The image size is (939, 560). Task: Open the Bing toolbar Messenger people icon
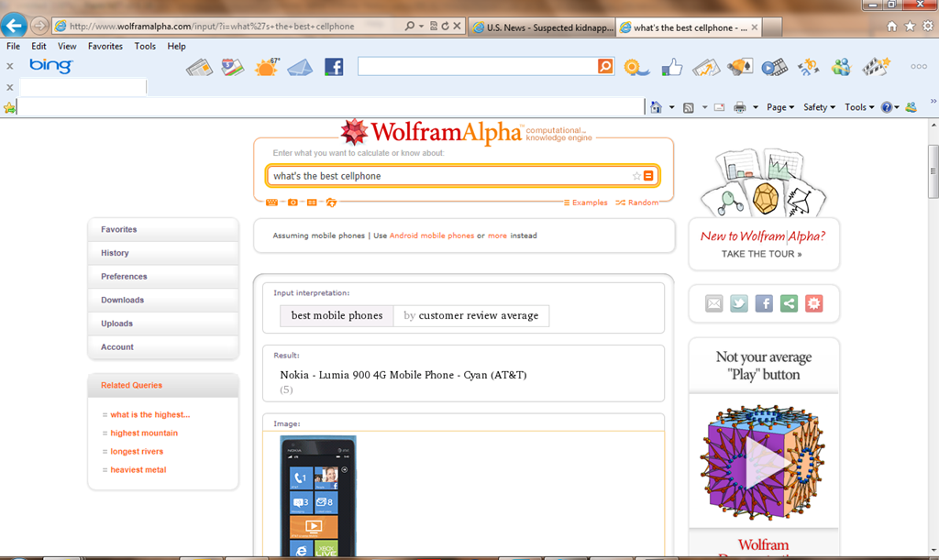coord(842,67)
